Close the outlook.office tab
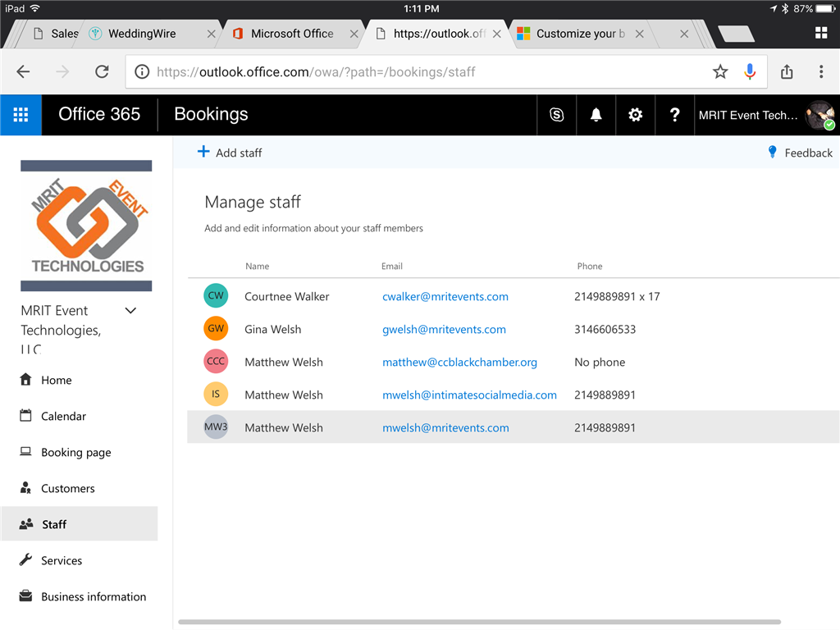840x630 pixels. click(497, 34)
